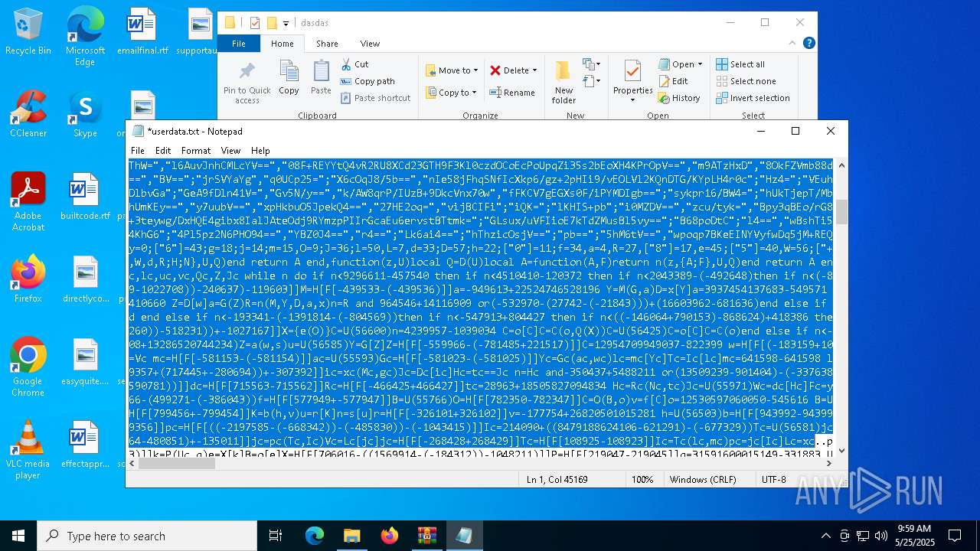Click the Explorer Help question mark icon
This screenshot has height=551, width=980.
click(808, 44)
